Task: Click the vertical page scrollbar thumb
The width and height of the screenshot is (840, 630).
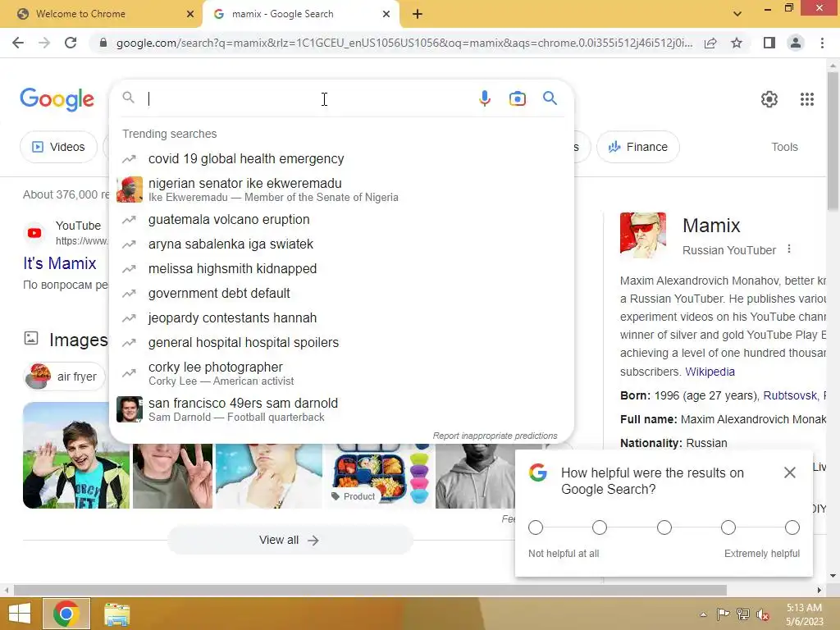Action: [833, 140]
